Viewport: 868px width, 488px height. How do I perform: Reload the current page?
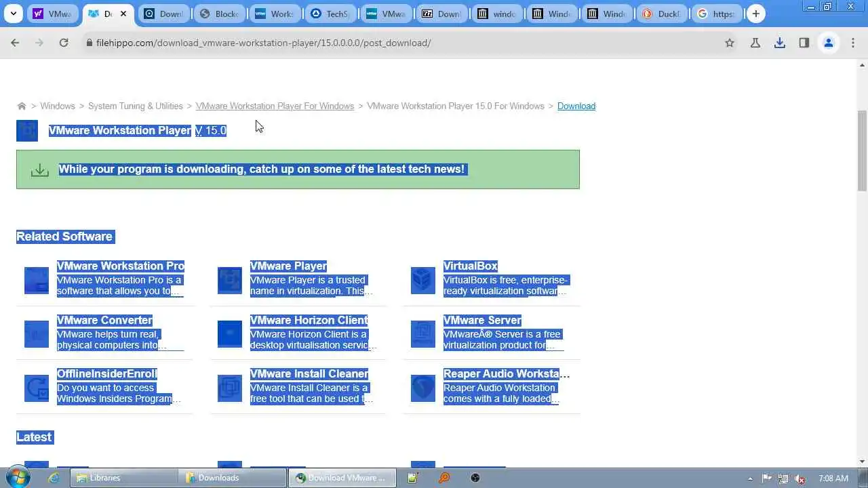64,43
